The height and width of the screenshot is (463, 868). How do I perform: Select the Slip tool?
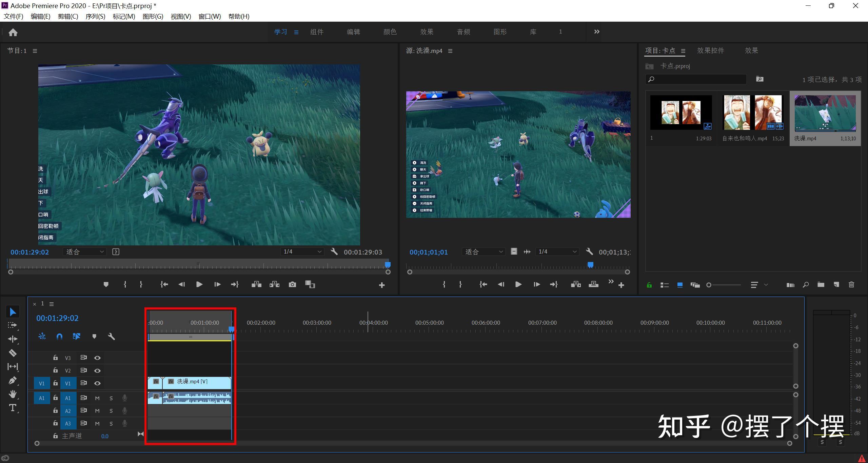click(x=13, y=366)
